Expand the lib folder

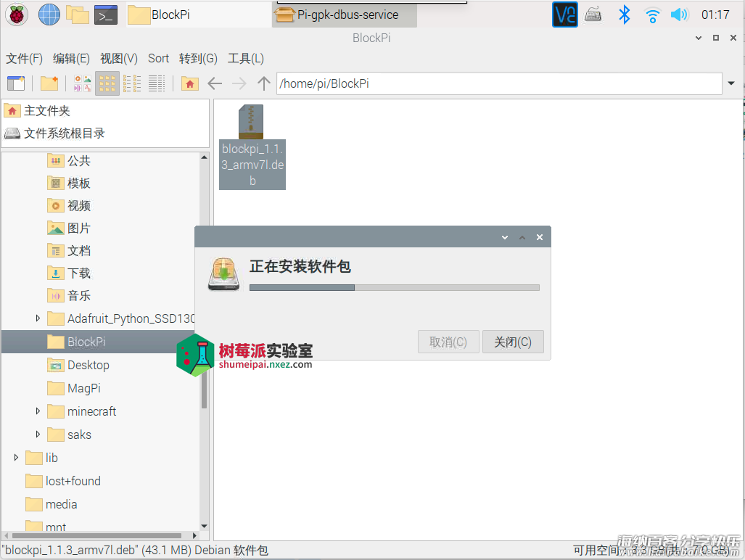16,458
